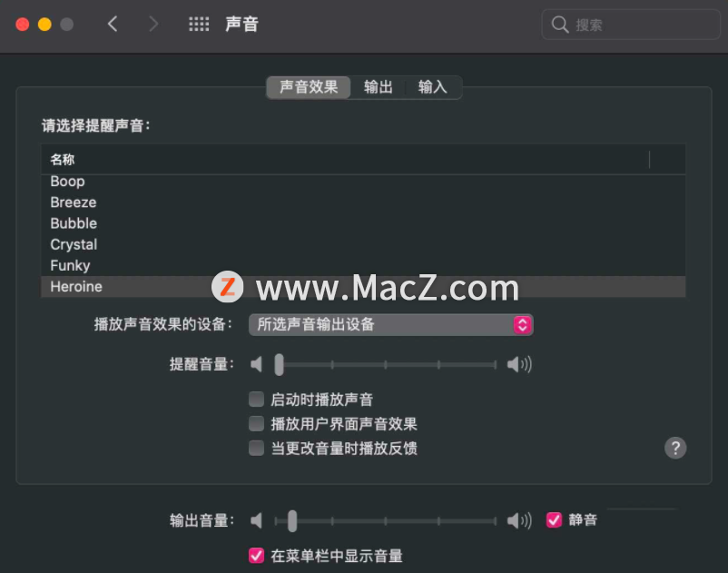
Task: Go back with the left chevron arrow
Action: [x=113, y=24]
